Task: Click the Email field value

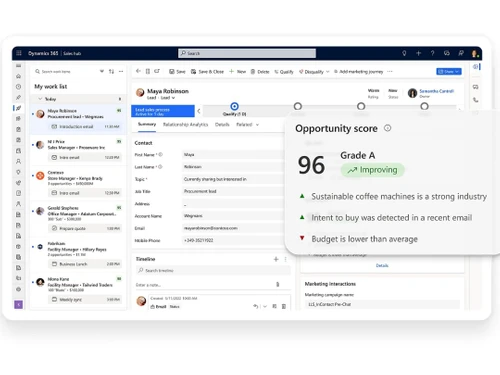Action: coord(233,228)
